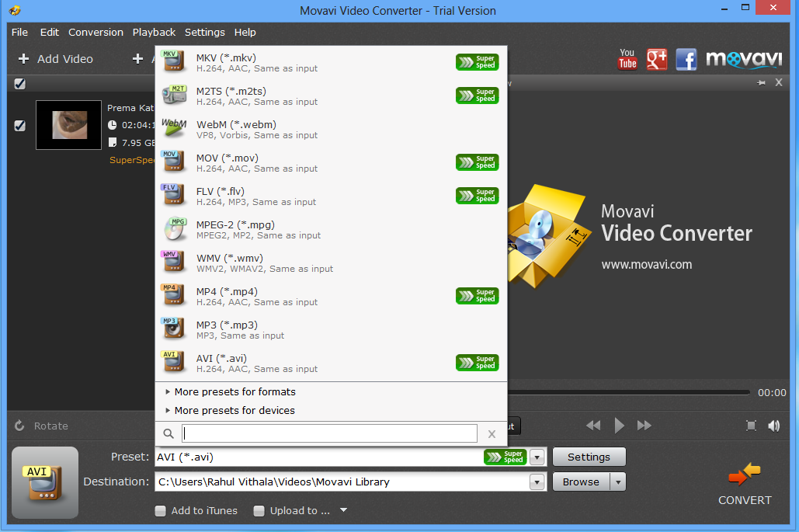Select the WMV format icon
The width and height of the screenshot is (799, 532).
coord(173,262)
